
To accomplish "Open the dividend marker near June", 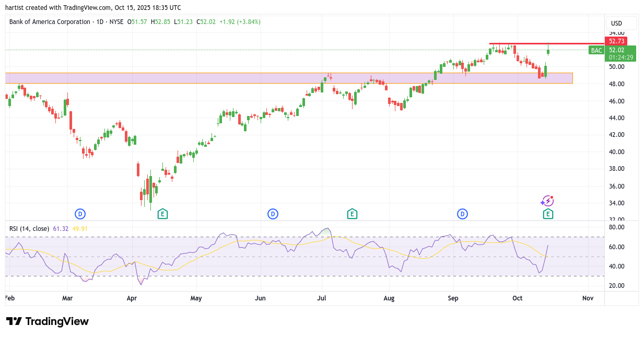I will 273,214.
